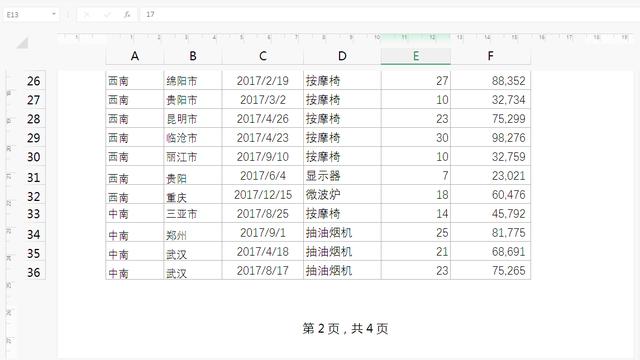Click the select-all corner triangle
Viewport: 640px width, 360px height.
(x=22, y=43)
